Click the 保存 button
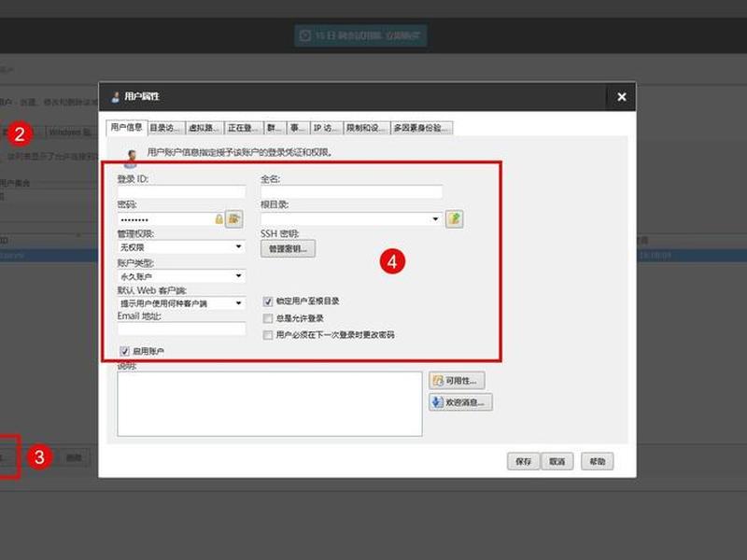Viewport: 747px width, 560px height. point(523,461)
